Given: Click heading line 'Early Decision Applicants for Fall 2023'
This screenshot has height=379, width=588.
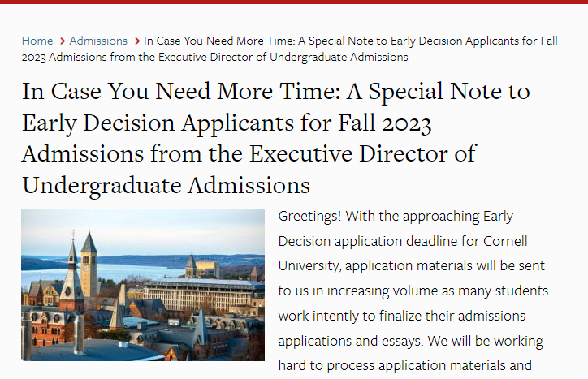Looking at the screenshot, I should coord(227,123).
